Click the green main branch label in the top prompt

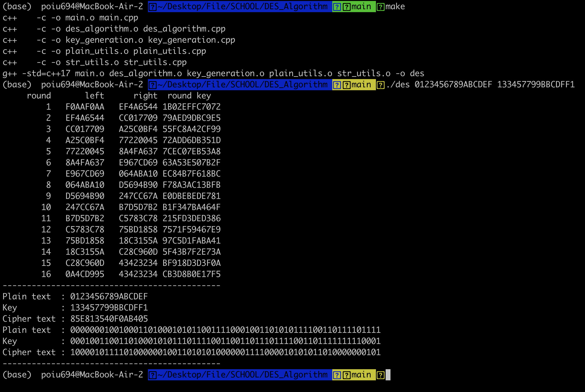click(361, 7)
